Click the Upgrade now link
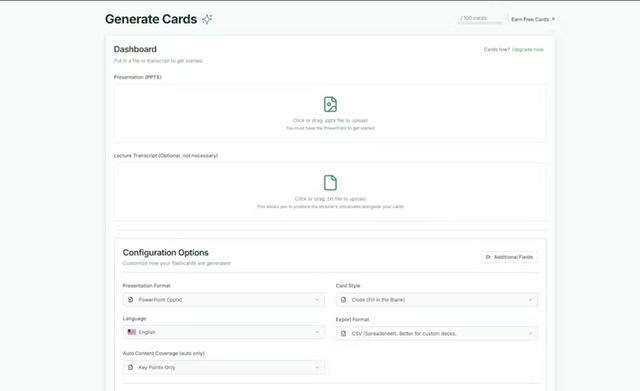This screenshot has height=391, width=640. [x=528, y=49]
